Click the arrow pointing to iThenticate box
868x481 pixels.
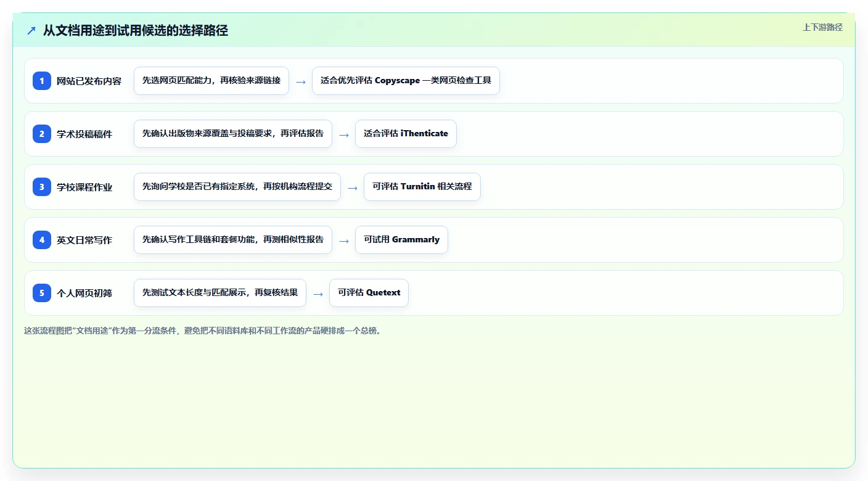(x=344, y=134)
